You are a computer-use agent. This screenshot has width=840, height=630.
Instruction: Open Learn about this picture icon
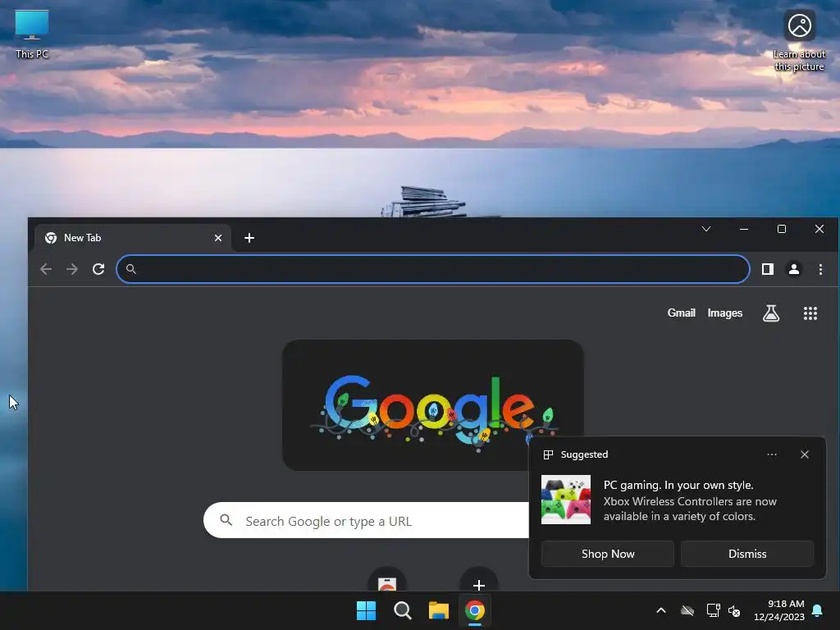[x=799, y=41]
